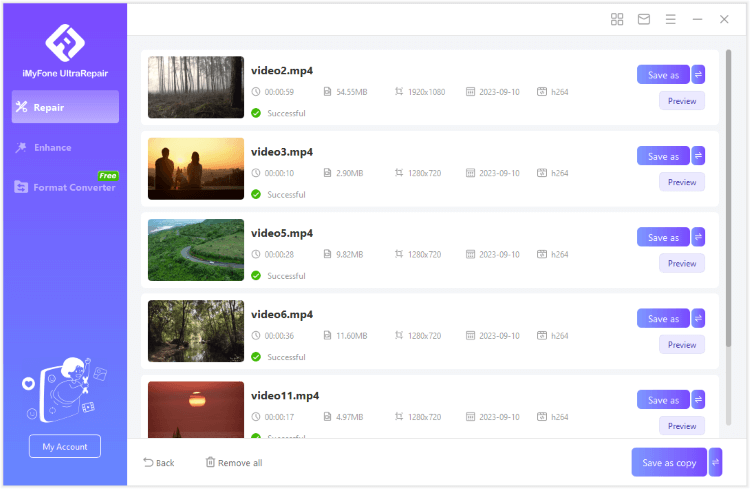The height and width of the screenshot is (489, 750).
Task: Click the iMyFone UltraRepair logo
Action: tap(65, 42)
